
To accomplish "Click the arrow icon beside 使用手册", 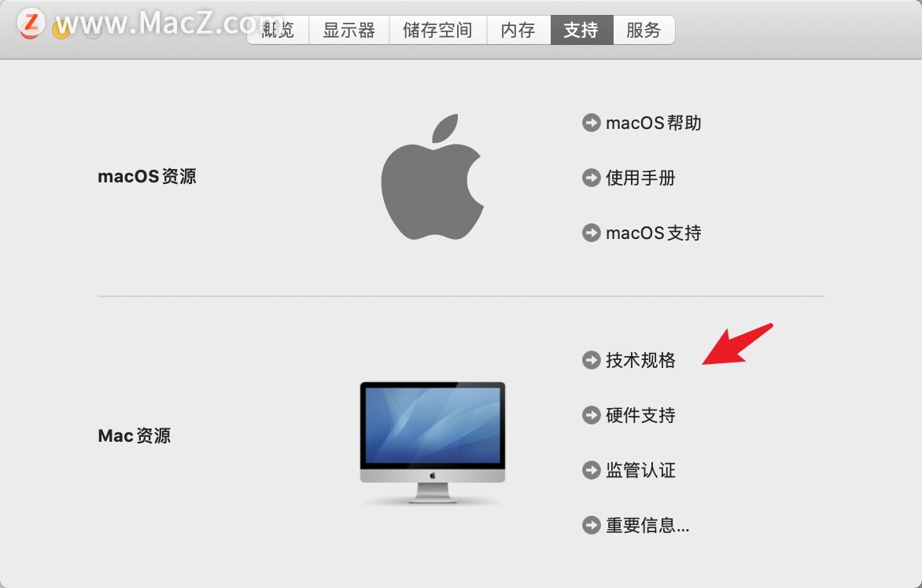I will point(591,178).
